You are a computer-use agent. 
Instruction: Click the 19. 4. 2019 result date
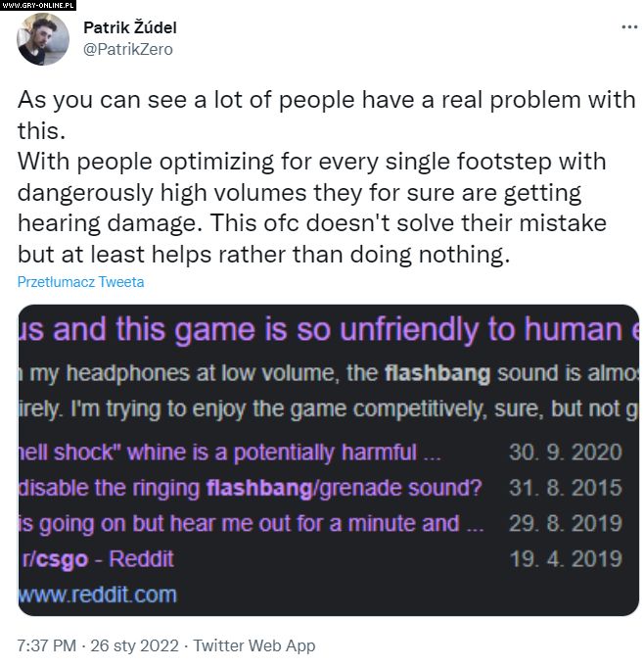click(x=565, y=558)
